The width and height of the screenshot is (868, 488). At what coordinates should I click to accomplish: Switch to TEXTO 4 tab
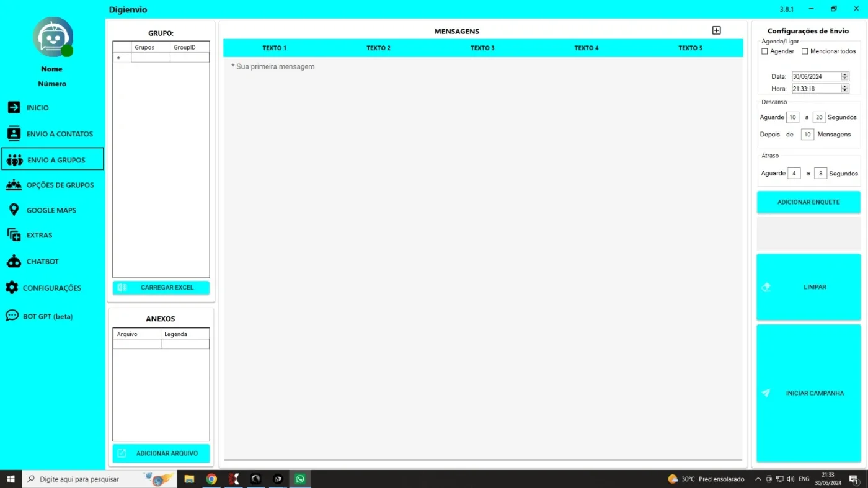tap(587, 48)
